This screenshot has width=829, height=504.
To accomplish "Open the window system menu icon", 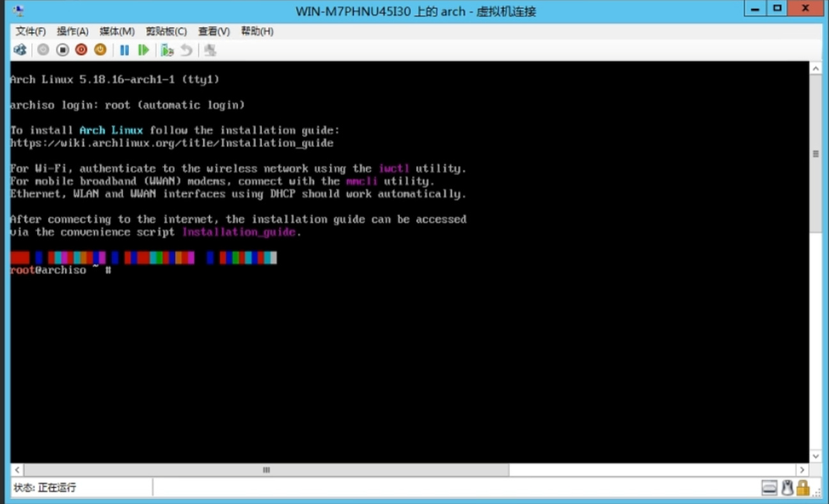I will 19,10.
